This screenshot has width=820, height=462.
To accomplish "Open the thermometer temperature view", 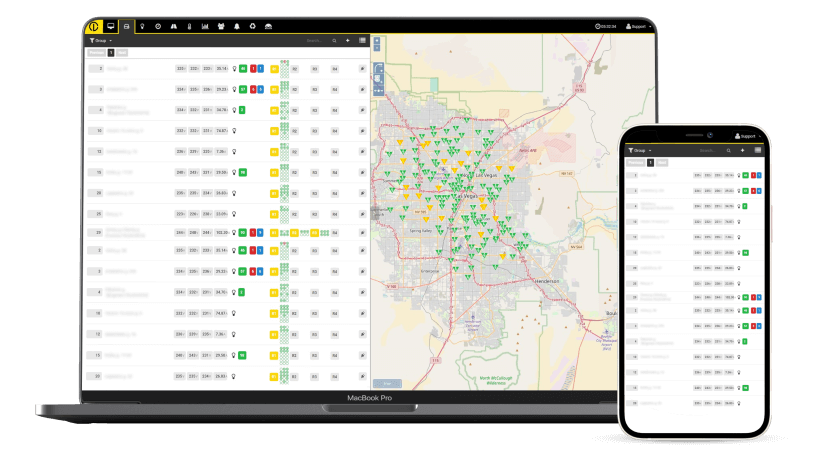I will (189, 26).
